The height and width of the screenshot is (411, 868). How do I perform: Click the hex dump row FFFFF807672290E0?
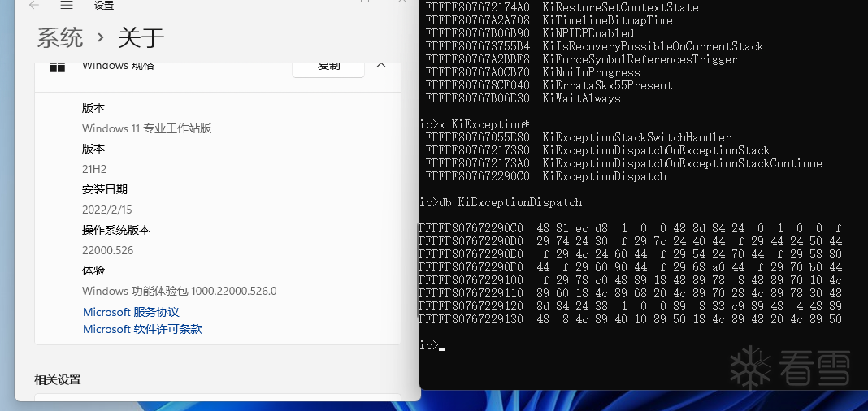(x=631, y=254)
